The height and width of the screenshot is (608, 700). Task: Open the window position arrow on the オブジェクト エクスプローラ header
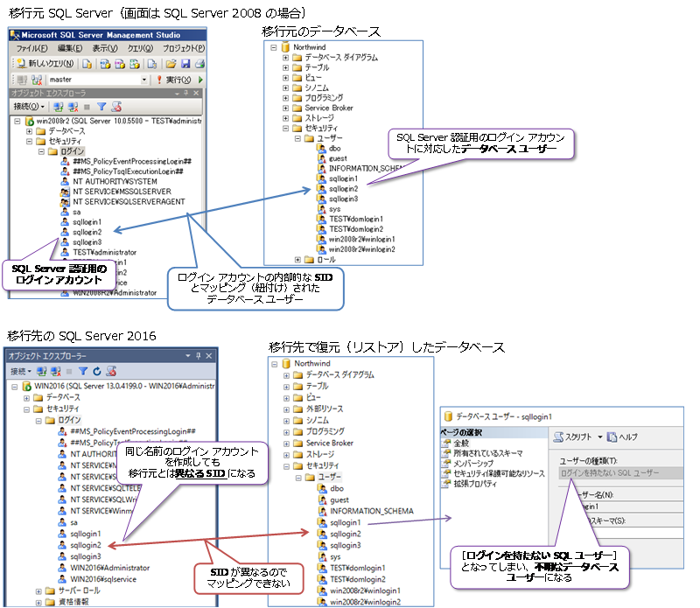pos(178,94)
